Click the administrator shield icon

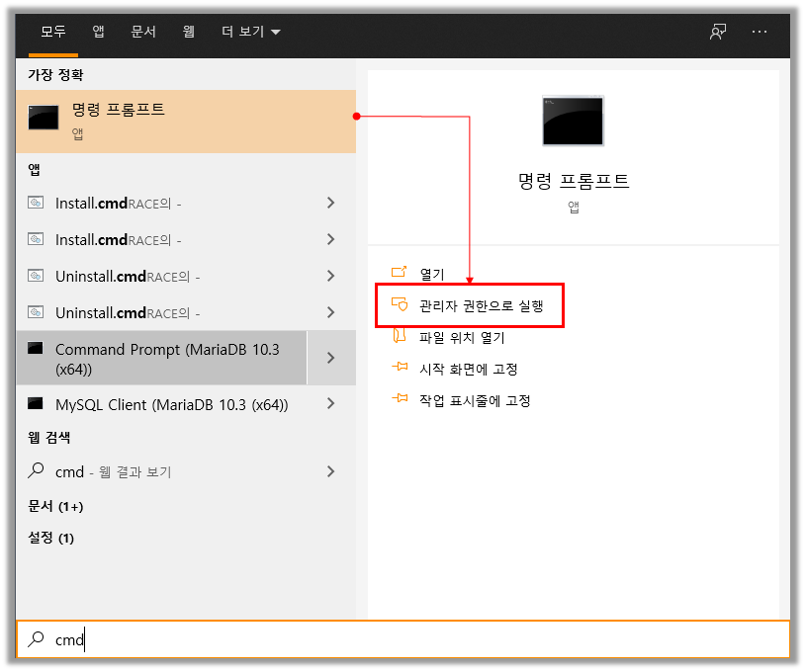400,304
